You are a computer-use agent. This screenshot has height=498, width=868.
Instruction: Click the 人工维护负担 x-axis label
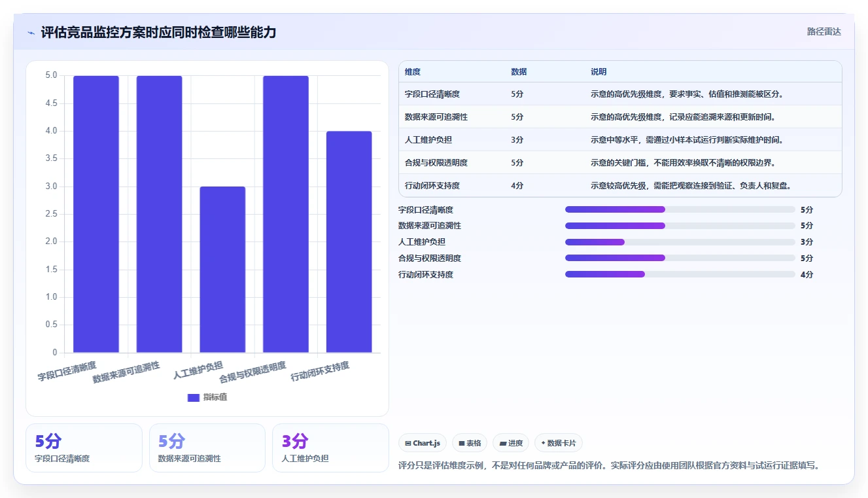click(x=199, y=370)
